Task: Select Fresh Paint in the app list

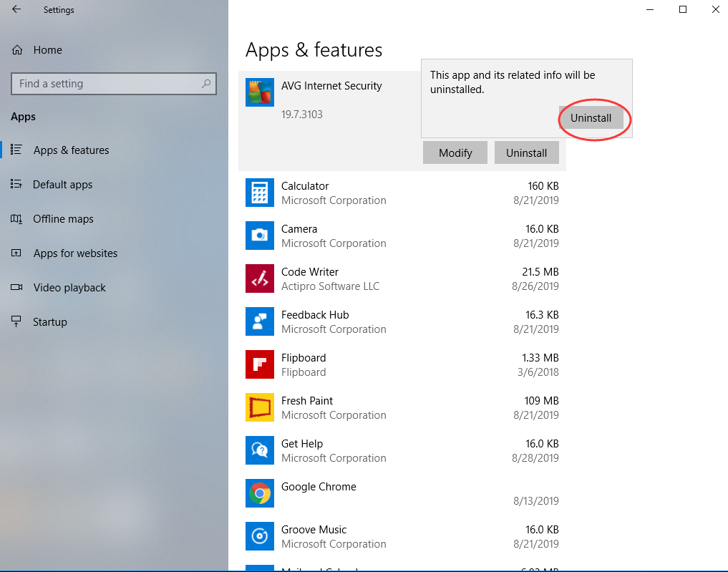Action: pos(402,407)
